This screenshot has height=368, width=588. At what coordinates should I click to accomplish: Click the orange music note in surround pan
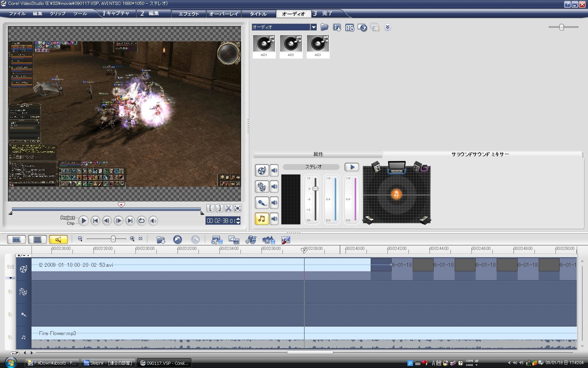tap(396, 194)
